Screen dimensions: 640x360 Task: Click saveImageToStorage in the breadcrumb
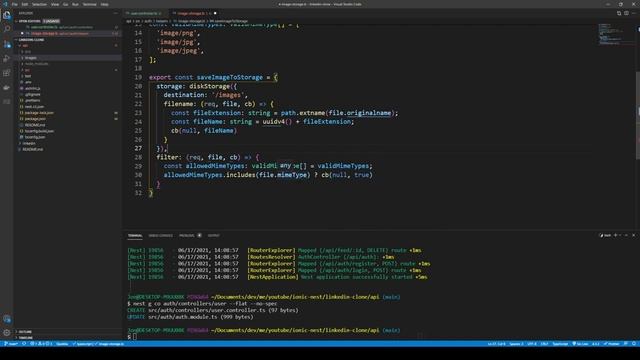pos(230,21)
